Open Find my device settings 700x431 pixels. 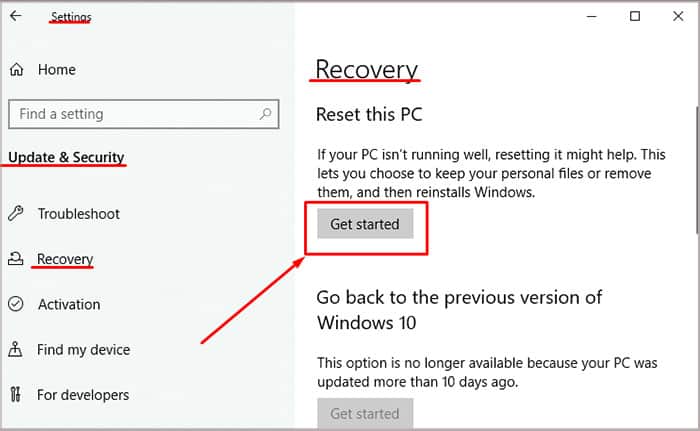83,350
